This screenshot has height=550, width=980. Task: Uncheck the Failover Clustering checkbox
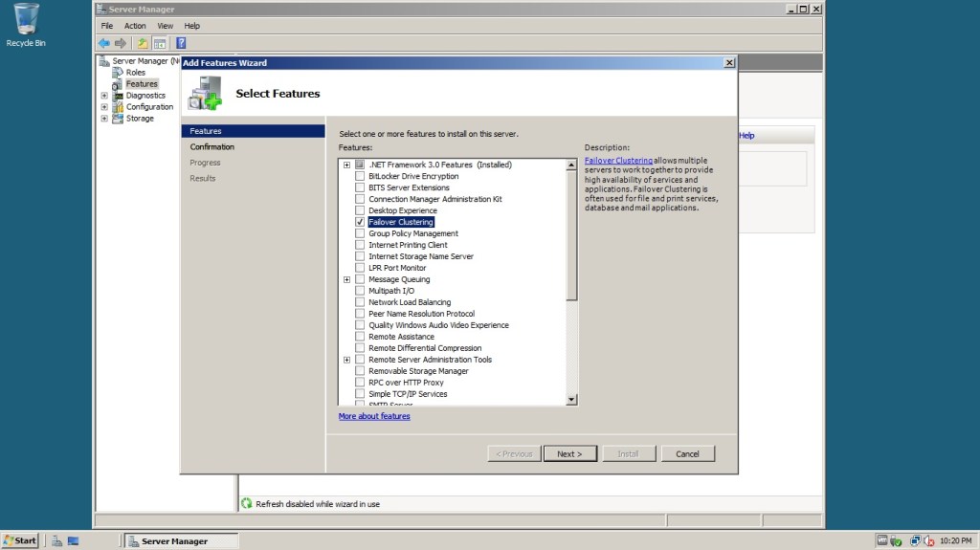click(x=360, y=222)
